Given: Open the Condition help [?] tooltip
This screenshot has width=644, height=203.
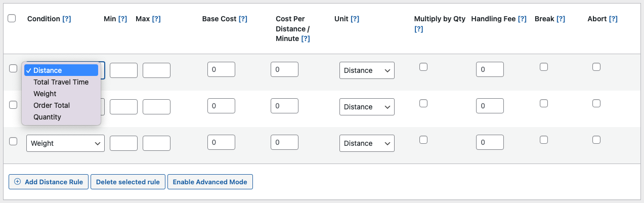Looking at the screenshot, I should [66, 19].
